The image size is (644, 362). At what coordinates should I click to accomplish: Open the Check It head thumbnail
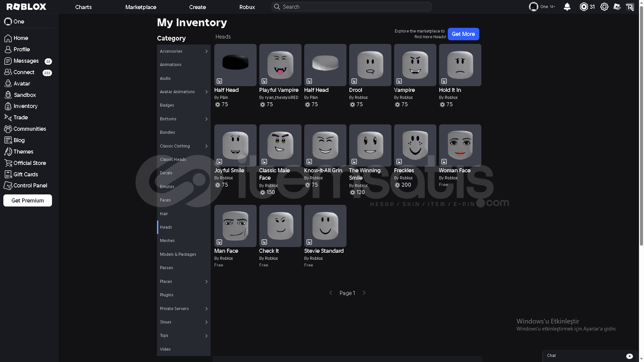[280, 226]
